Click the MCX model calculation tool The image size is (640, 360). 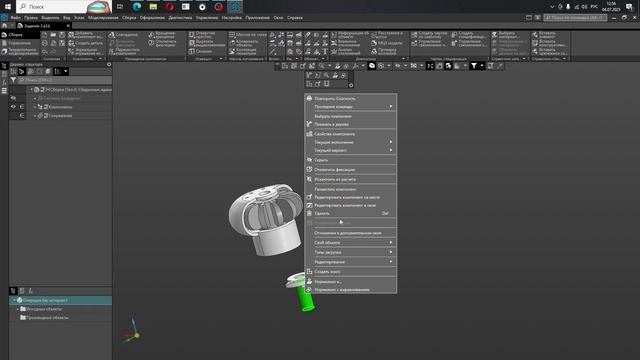pos(387,43)
